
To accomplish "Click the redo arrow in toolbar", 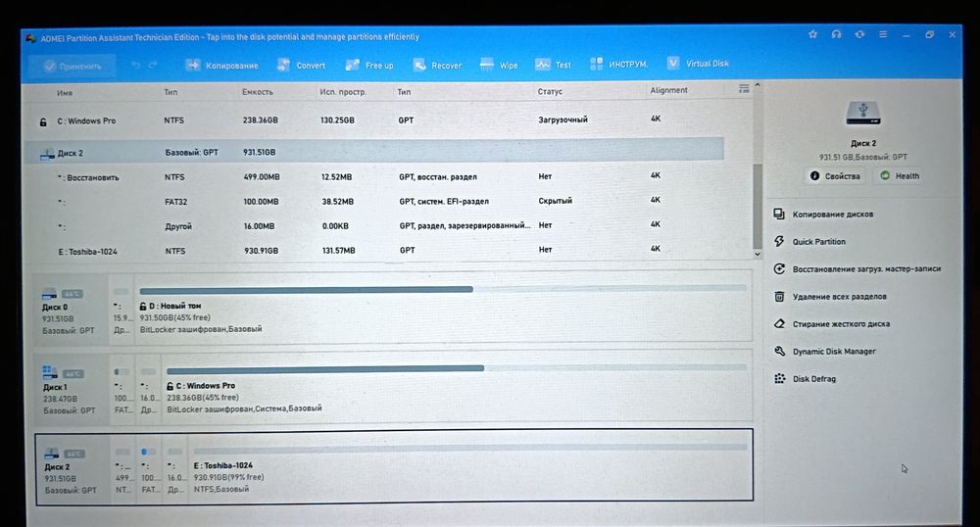I will pyautogui.click(x=153, y=65).
